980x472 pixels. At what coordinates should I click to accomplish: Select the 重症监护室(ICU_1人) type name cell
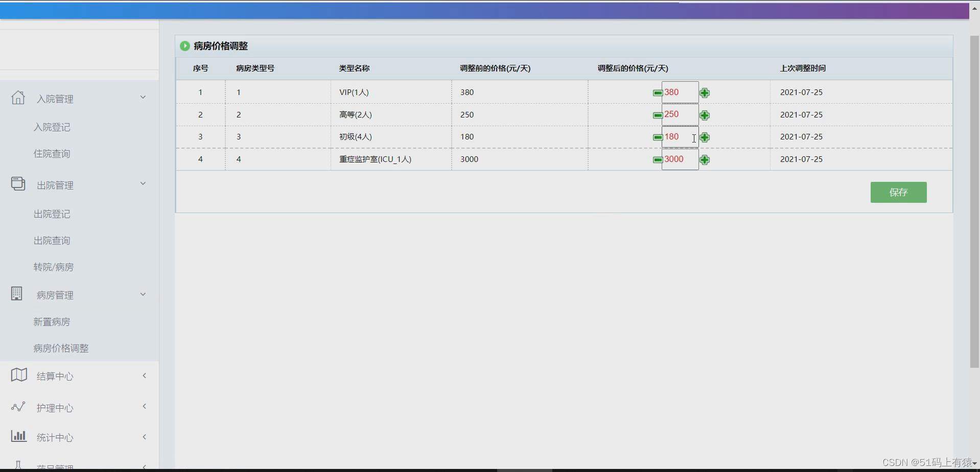(x=376, y=159)
